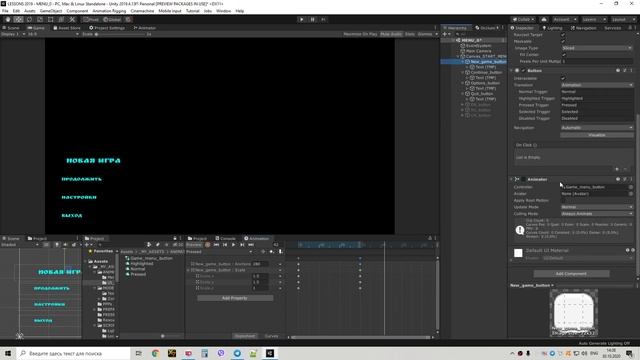Start Play mode with Play button
This screenshot has width=640, height=360.
pyautogui.click(x=302, y=19)
